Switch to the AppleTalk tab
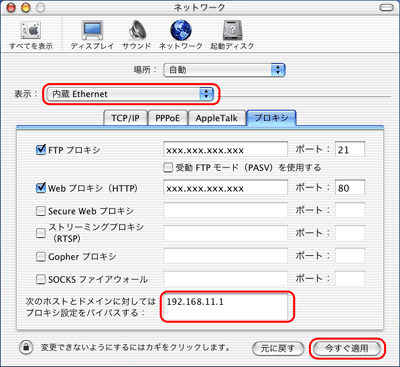This screenshot has width=400, height=367. [217, 118]
